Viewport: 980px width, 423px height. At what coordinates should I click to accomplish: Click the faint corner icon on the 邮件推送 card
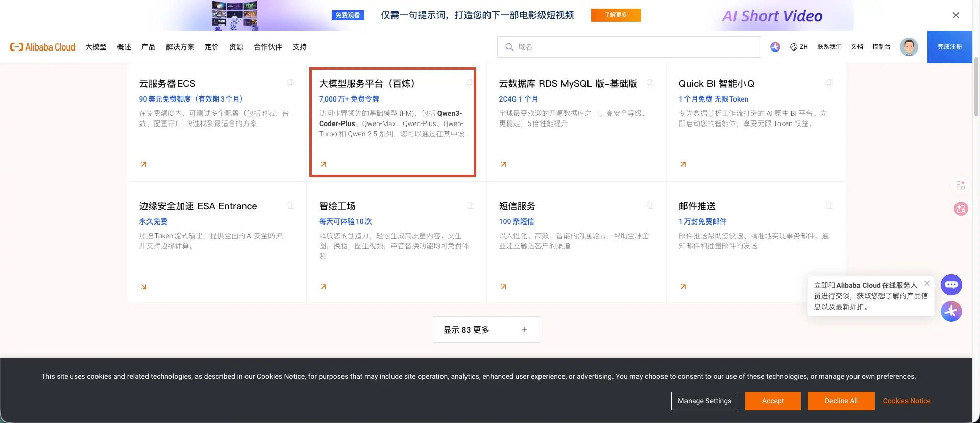pos(829,205)
